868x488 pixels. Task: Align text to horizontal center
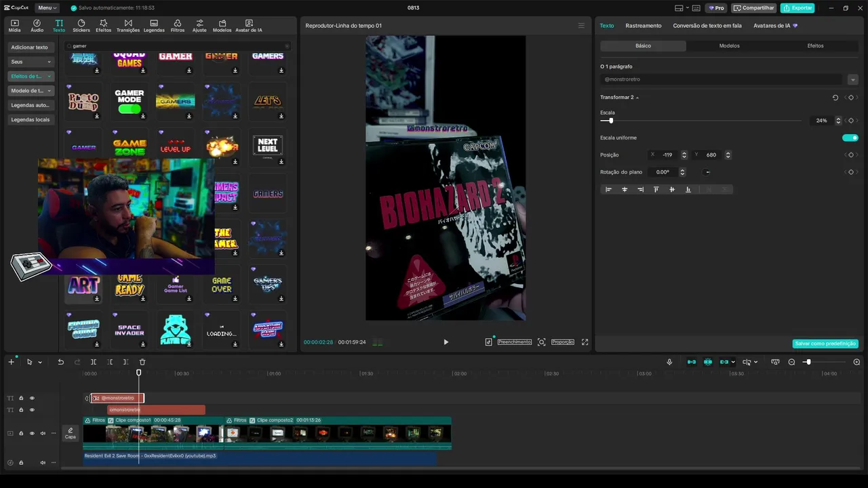tap(625, 190)
